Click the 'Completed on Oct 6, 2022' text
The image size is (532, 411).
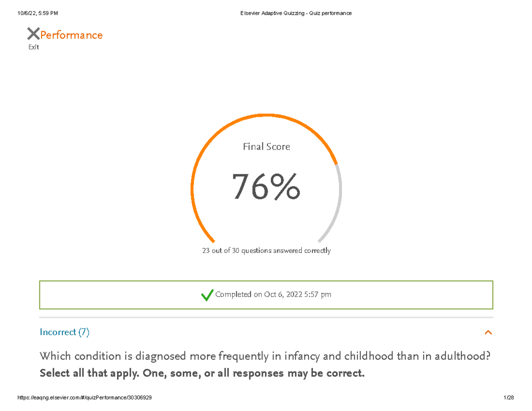pos(273,294)
